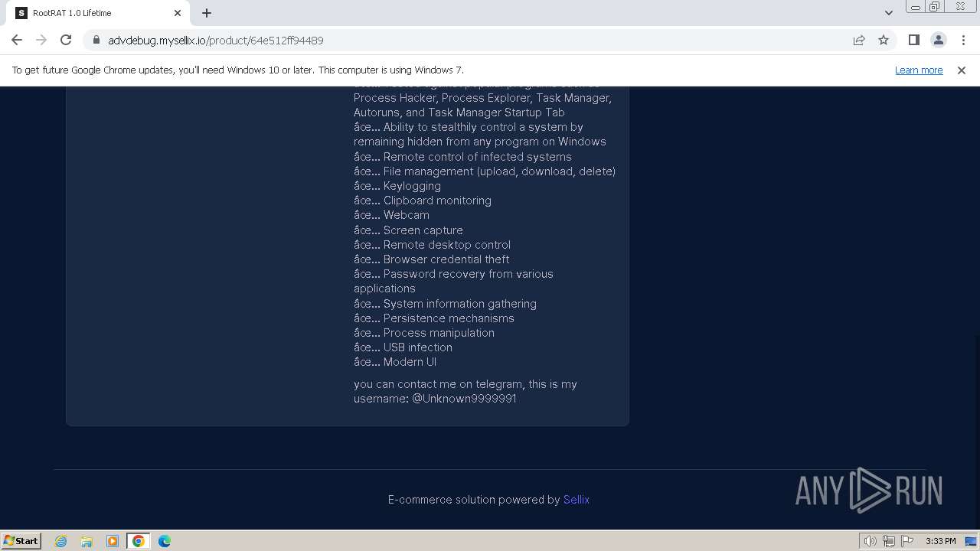Screen dimensions: 980x551
Task: Follow the Sellix footer link
Action: coord(576,500)
